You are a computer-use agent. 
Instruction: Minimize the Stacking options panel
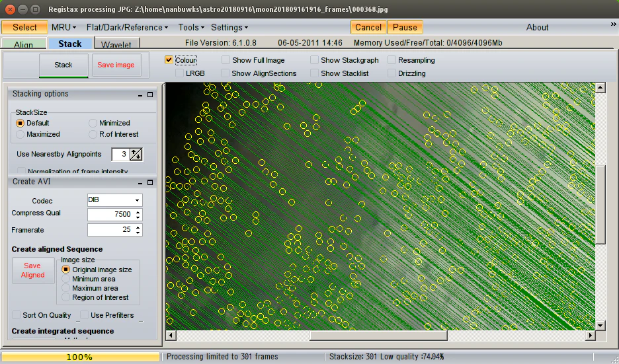coord(140,94)
